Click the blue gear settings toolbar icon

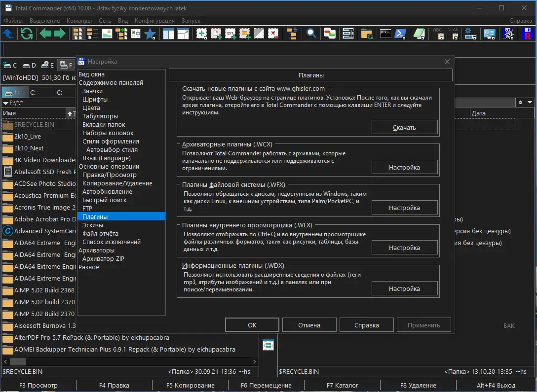470,34
